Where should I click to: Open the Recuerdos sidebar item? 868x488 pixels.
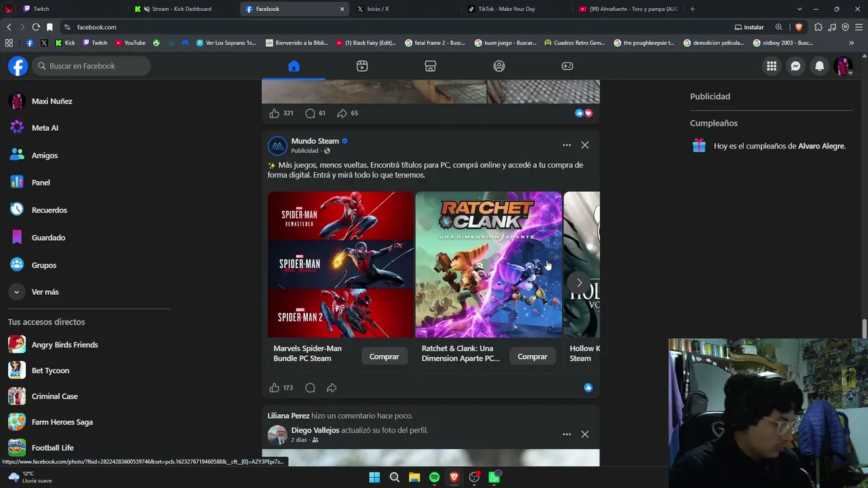(49, 210)
